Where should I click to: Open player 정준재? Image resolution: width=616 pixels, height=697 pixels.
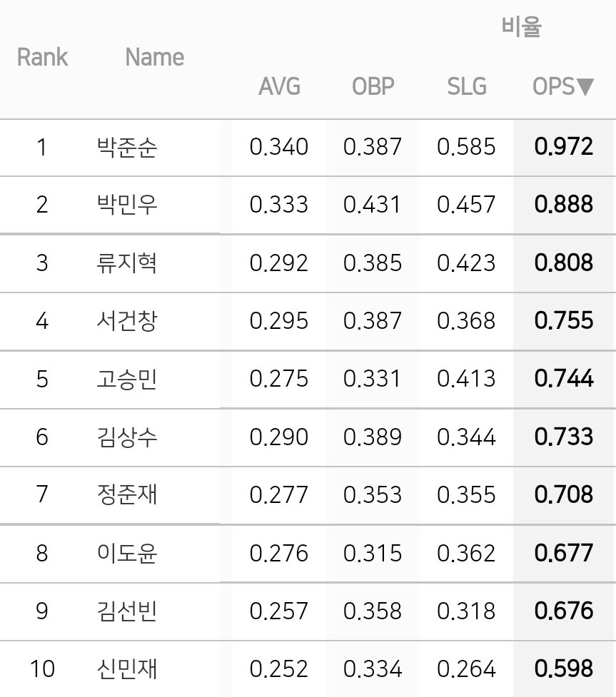click(127, 494)
